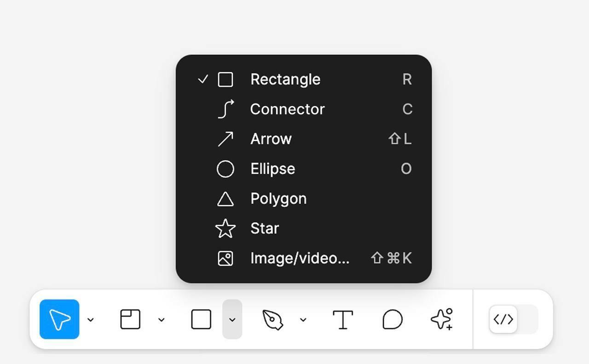Choose Star from the shape menu
Viewport: 589px width, 364px height.
[x=304, y=228]
